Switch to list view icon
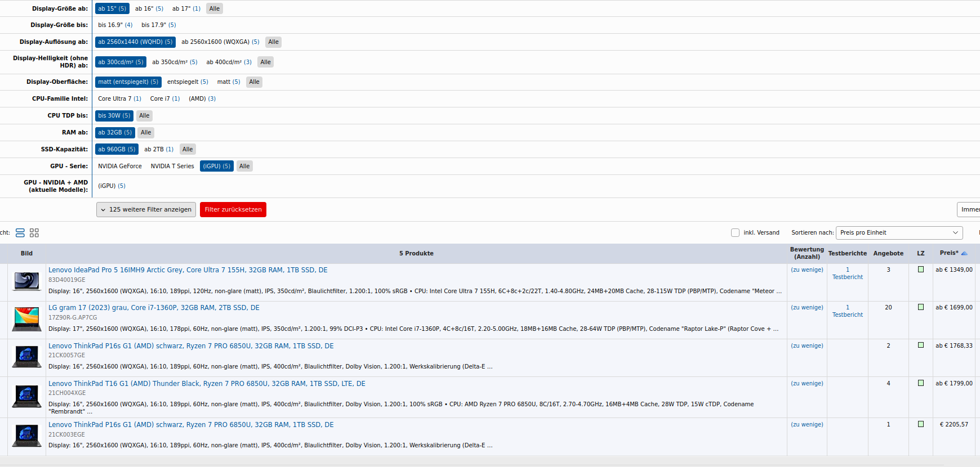The width and height of the screenshot is (980, 467). pyautogui.click(x=20, y=232)
